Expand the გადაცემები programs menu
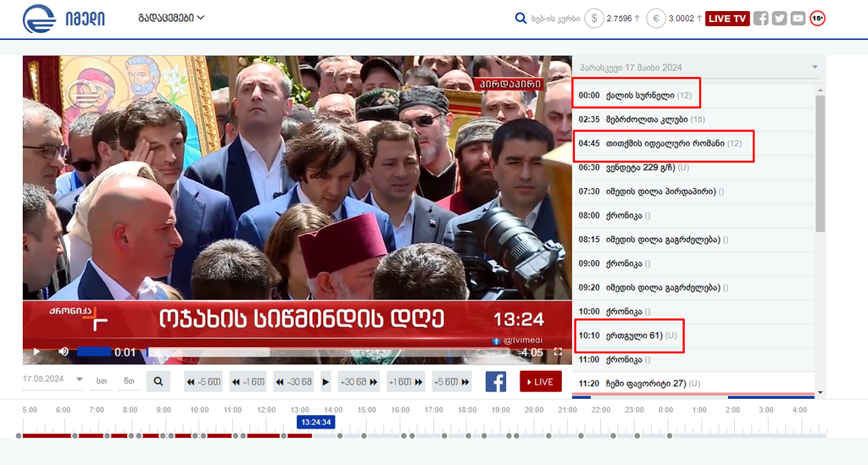 (171, 18)
